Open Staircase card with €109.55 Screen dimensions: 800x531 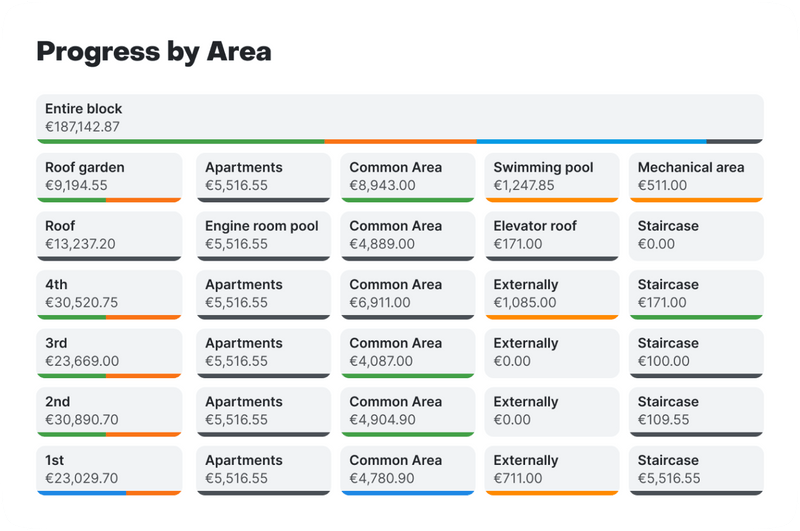[696, 411]
